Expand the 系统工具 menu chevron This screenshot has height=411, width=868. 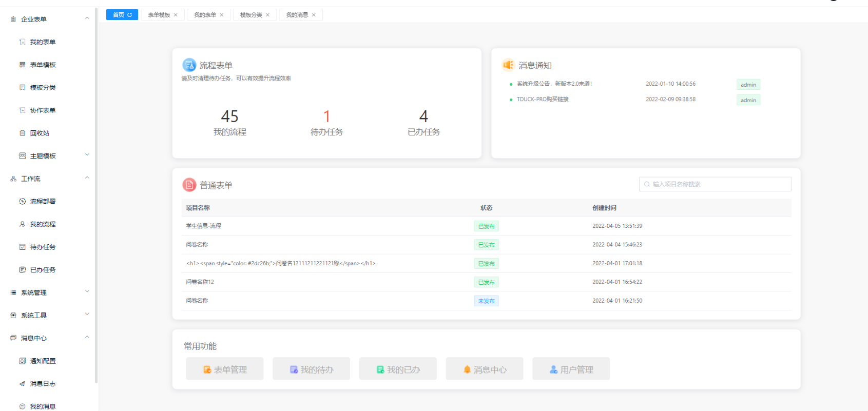coord(87,314)
